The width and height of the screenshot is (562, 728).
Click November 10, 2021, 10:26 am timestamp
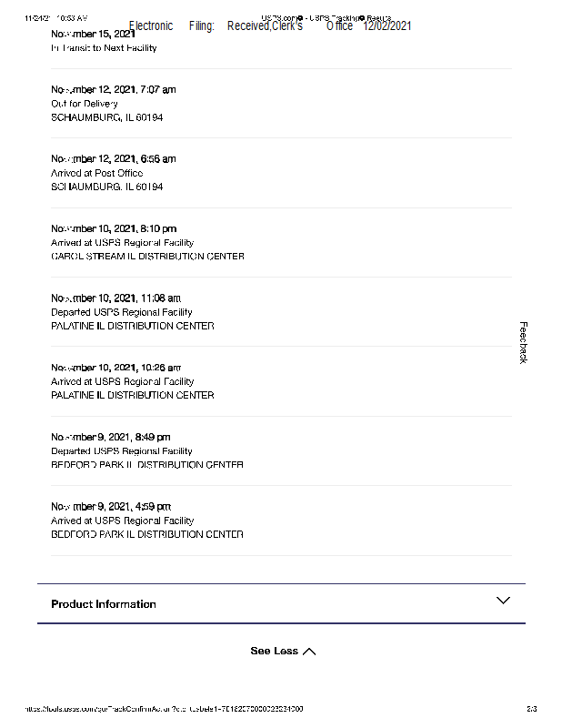[x=115, y=367]
